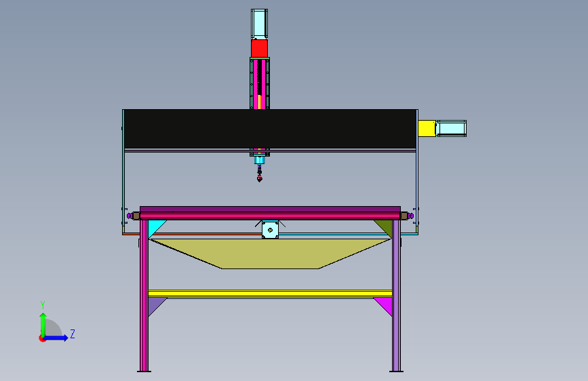Click the red origin ball of the triad
The width and height of the screenshot is (588, 381).
[x=42, y=338]
